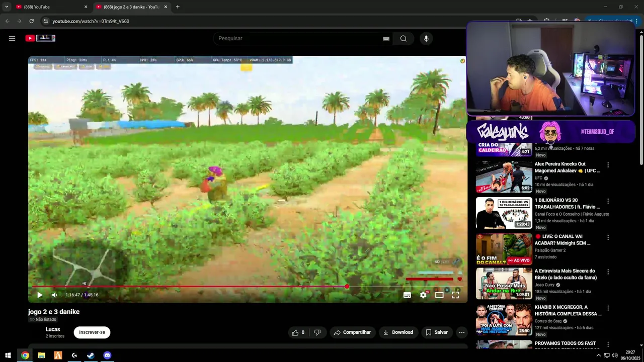Dislike the video

coord(317,332)
